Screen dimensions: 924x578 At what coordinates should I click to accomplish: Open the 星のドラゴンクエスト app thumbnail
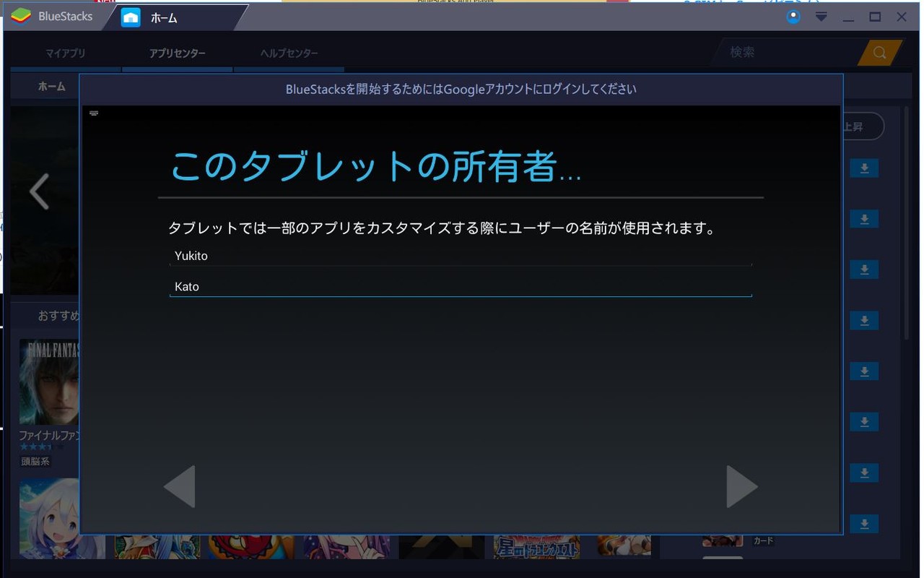coord(536,546)
